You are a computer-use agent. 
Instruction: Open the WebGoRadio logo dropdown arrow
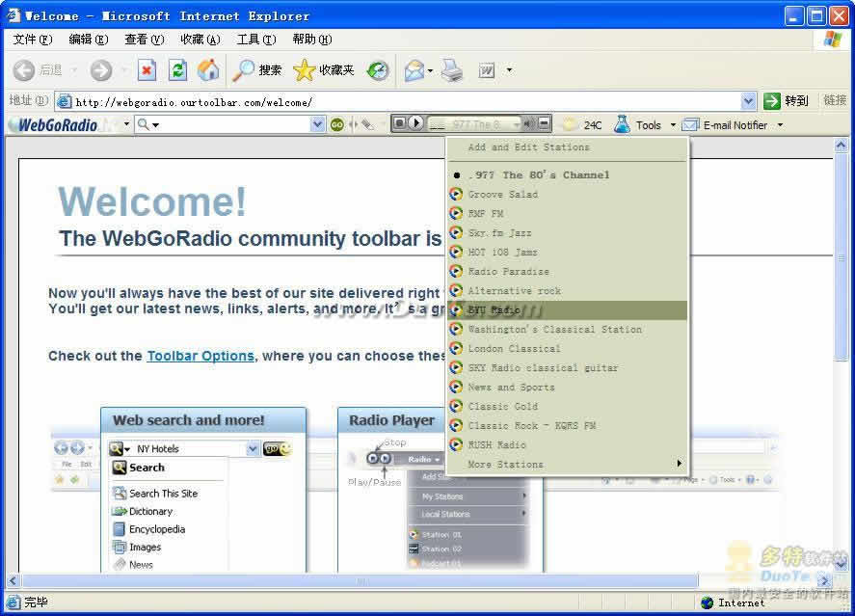tap(126, 124)
